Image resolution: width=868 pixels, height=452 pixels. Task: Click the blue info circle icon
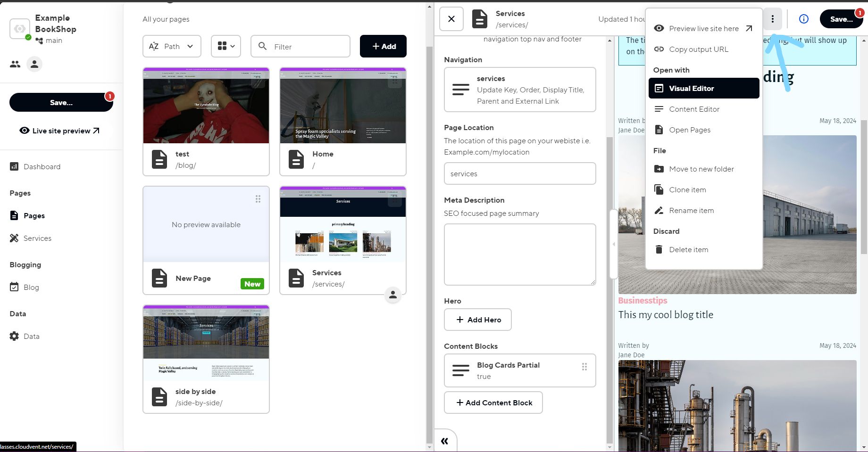[x=803, y=19]
